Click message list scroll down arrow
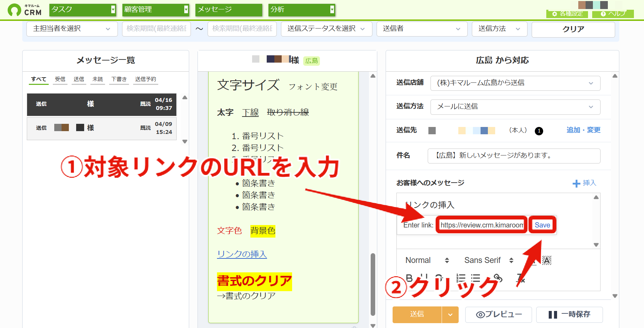The image size is (644, 328). (x=185, y=142)
